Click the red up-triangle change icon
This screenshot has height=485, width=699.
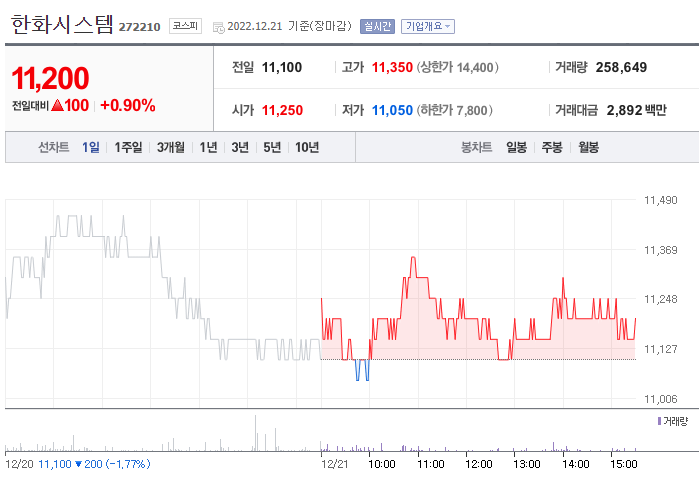(57, 106)
